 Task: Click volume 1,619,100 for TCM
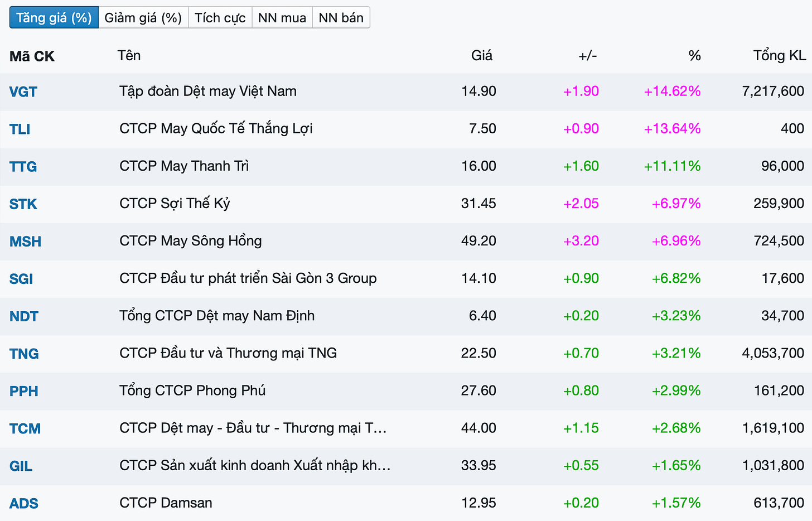[773, 428]
